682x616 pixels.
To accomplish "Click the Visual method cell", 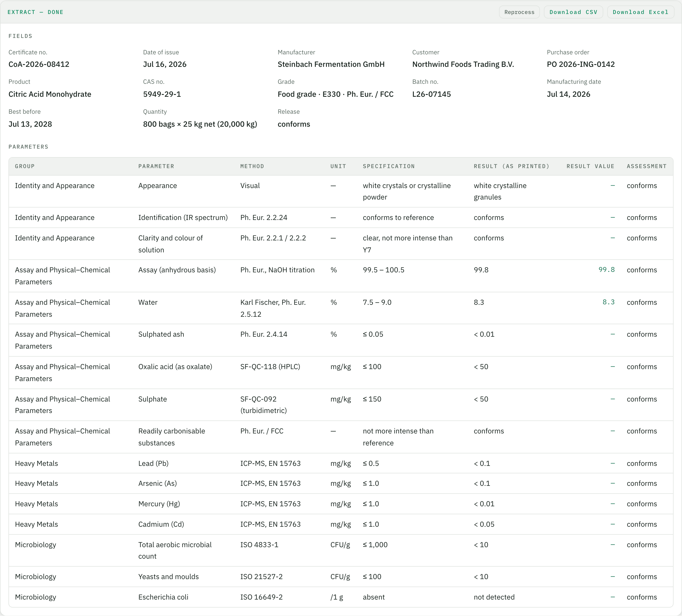I will tap(250, 186).
